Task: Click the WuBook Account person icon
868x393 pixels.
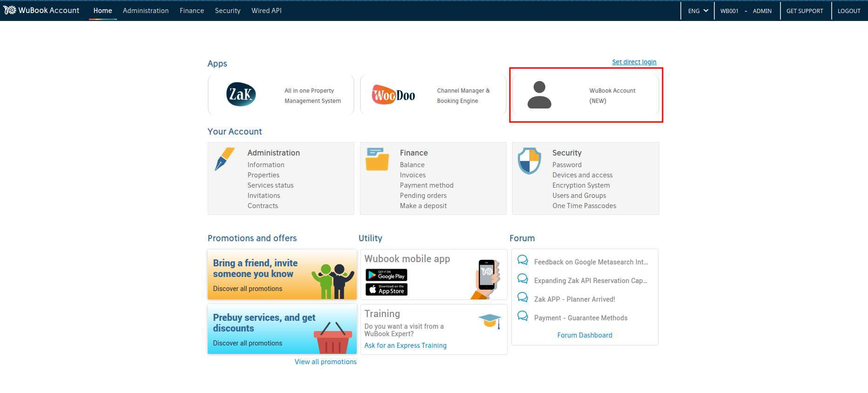Action: [x=539, y=95]
